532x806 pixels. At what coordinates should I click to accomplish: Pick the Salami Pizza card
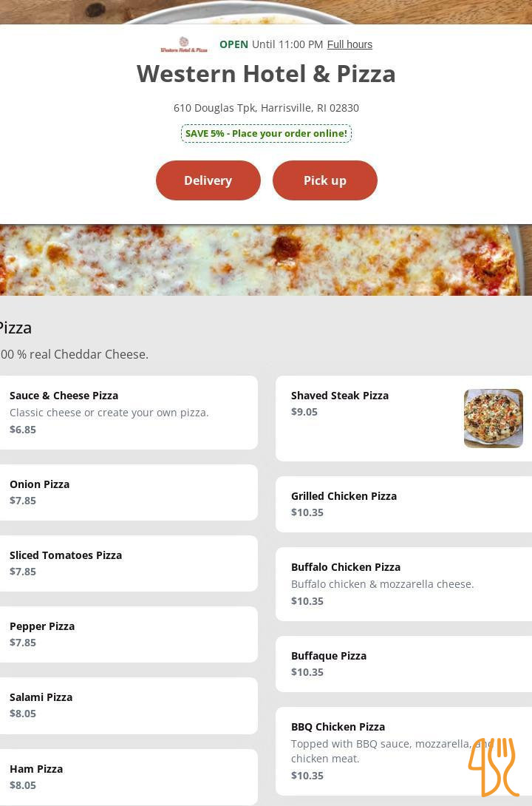[x=128, y=705]
